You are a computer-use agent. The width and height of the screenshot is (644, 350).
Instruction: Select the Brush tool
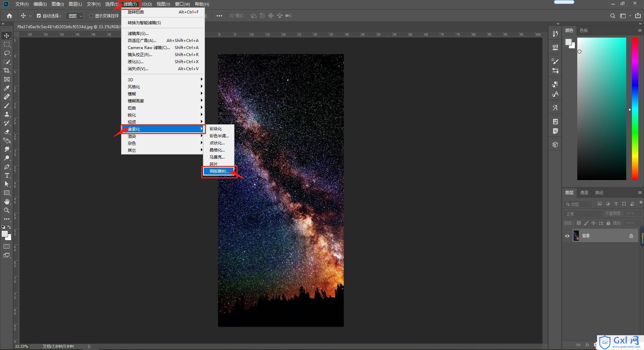click(x=7, y=105)
